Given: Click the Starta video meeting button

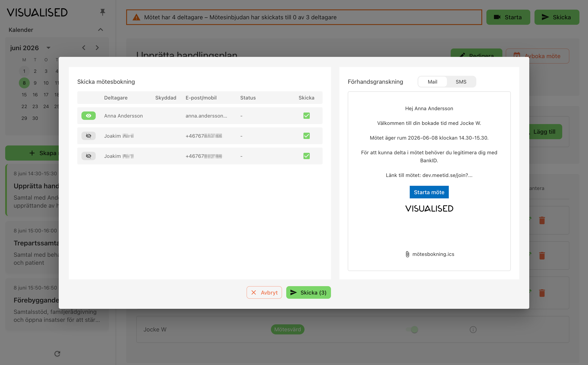Looking at the screenshot, I should point(508,17).
